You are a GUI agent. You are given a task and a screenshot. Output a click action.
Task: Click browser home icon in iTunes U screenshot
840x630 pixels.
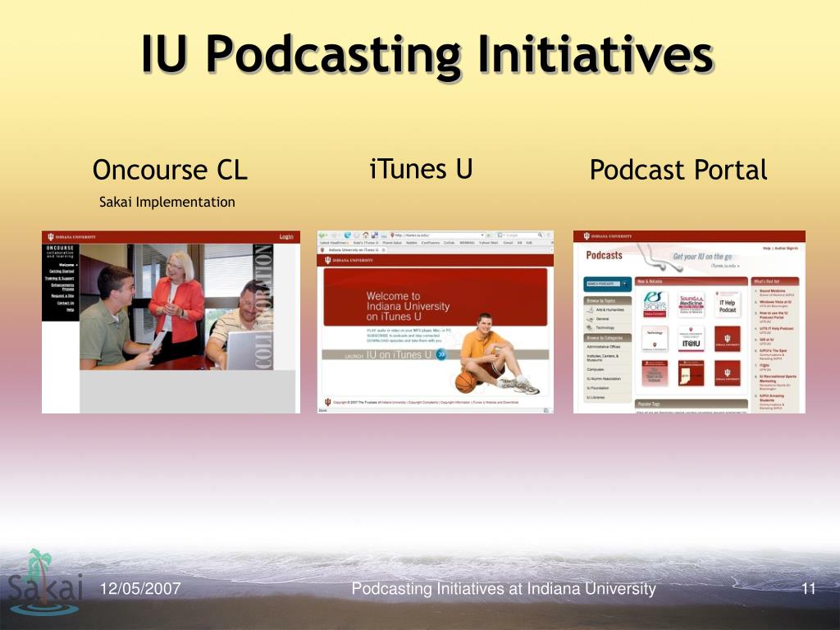[x=365, y=235]
